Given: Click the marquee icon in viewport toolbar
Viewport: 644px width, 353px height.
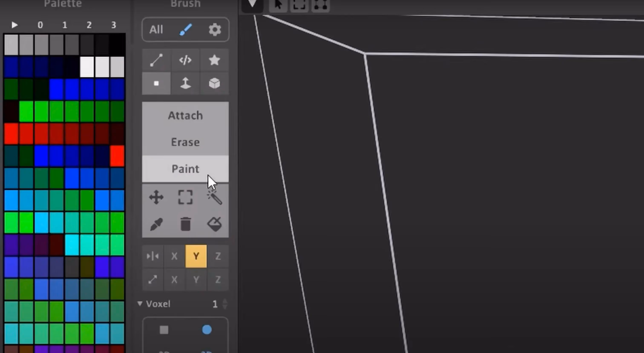Looking at the screenshot, I should [x=299, y=5].
